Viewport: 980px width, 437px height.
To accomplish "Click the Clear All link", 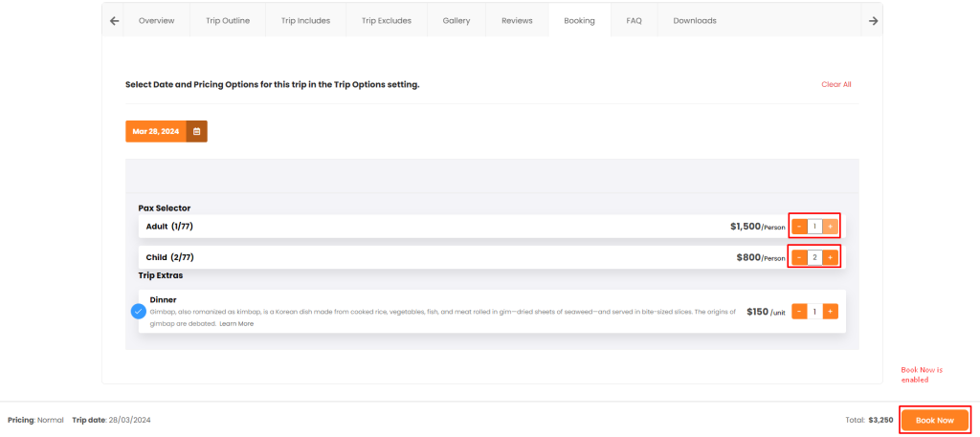I will pos(836,84).
